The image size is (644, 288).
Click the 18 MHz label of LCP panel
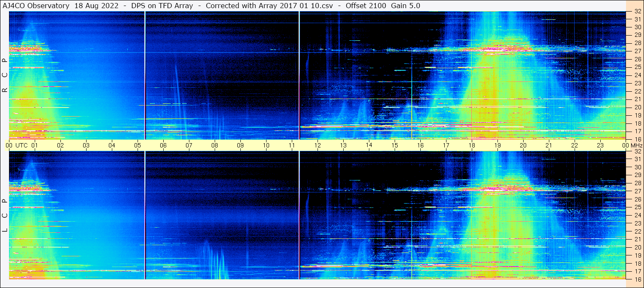637,264
